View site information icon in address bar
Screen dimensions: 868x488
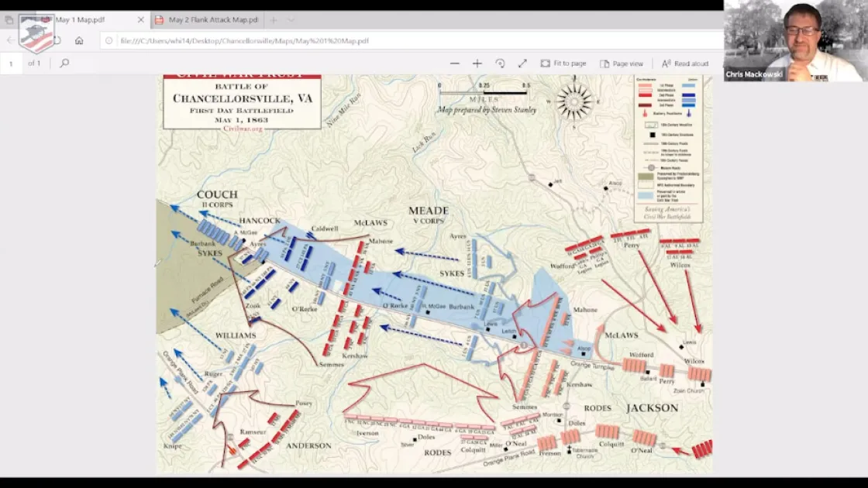tap(109, 40)
